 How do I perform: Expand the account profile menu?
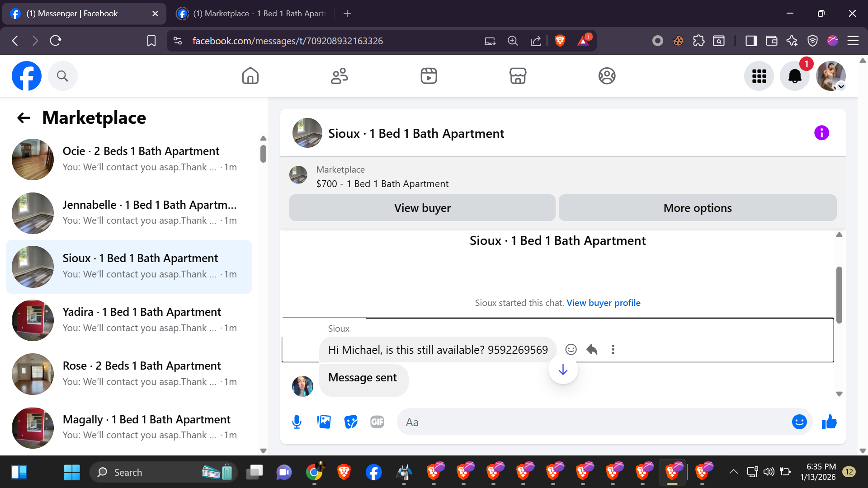[x=831, y=76]
